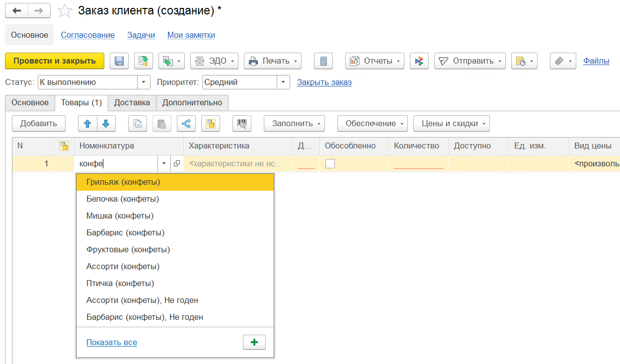
Task: Move row up with the blue up arrow
Action: [x=87, y=124]
